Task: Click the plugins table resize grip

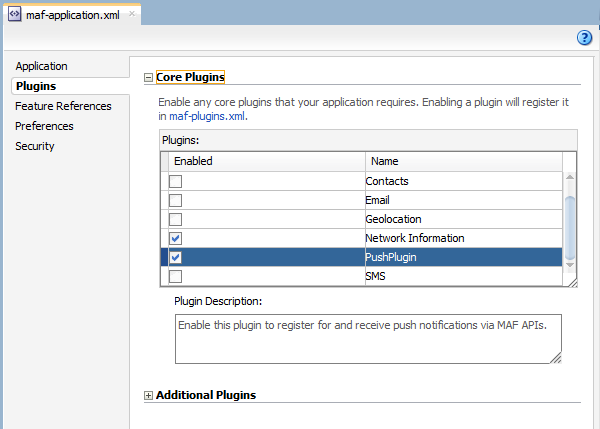Action: (573, 283)
